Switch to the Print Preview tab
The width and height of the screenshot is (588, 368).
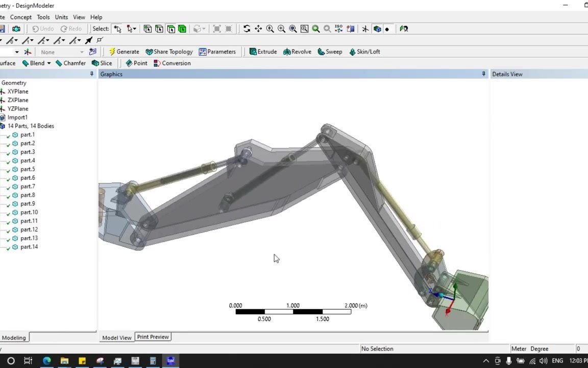pyautogui.click(x=153, y=337)
